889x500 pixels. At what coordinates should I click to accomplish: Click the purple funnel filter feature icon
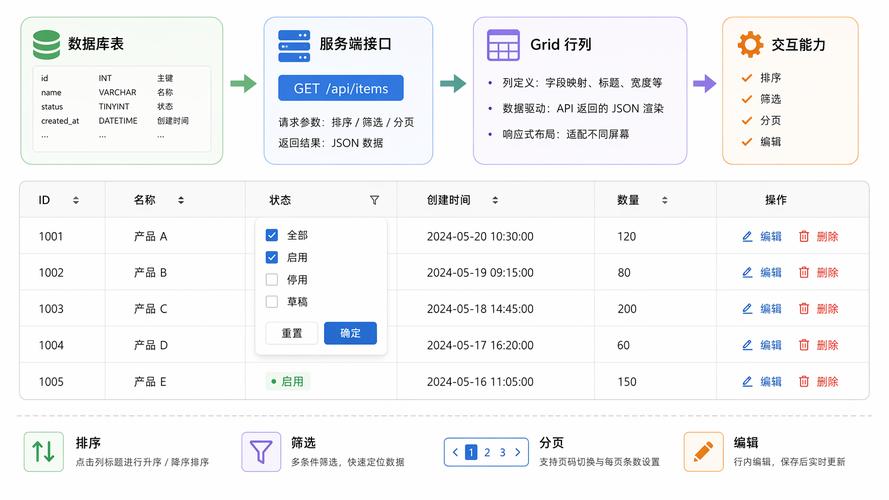pyautogui.click(x=261, y=452)
